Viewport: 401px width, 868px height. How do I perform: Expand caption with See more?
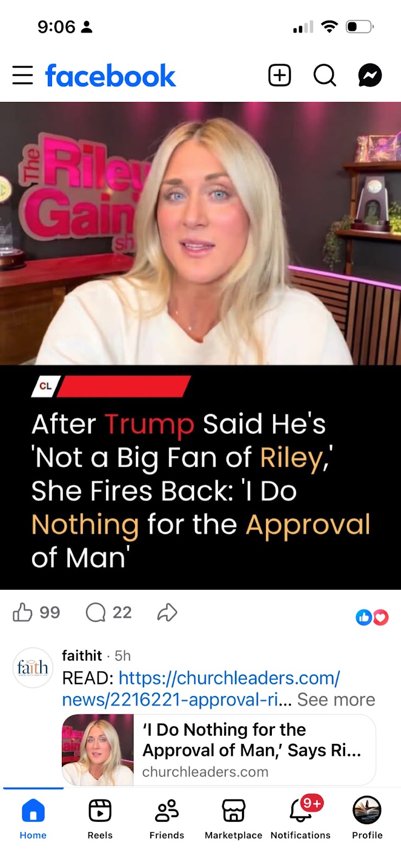pos(336,700)
